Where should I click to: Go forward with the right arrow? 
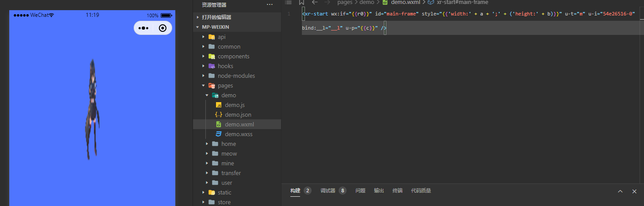coord(327,2)
